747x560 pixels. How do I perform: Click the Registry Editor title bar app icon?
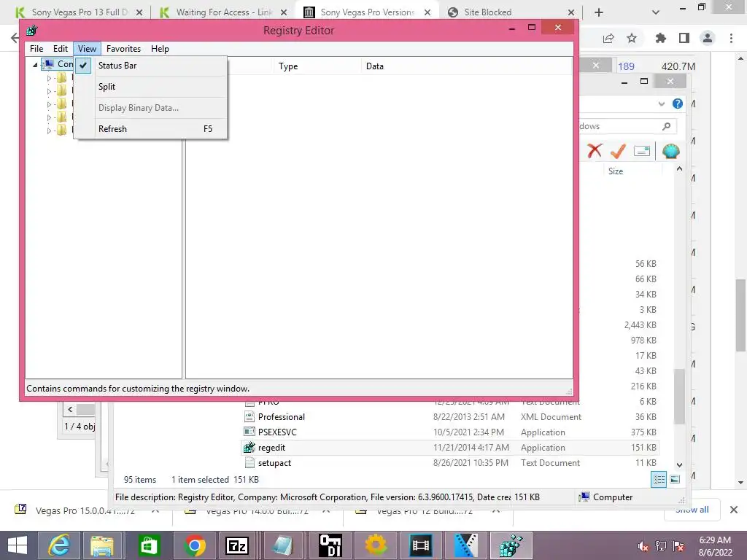tap(32, 31)
